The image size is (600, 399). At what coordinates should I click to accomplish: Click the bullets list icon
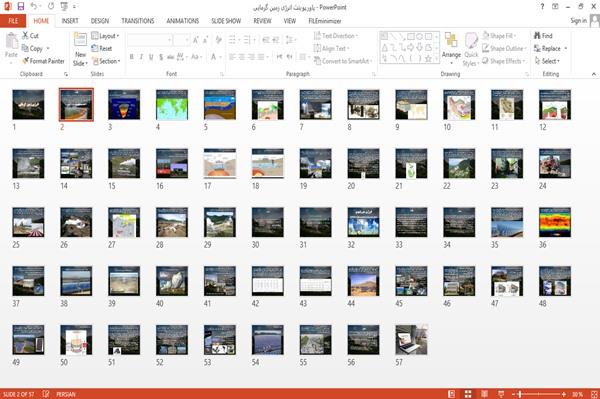[232, 40]
